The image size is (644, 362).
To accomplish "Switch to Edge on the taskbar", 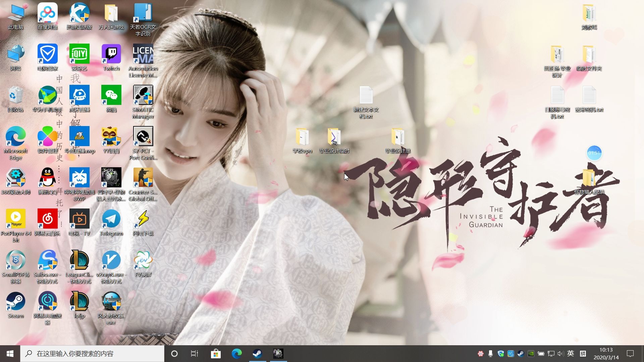I will point(236,354).
